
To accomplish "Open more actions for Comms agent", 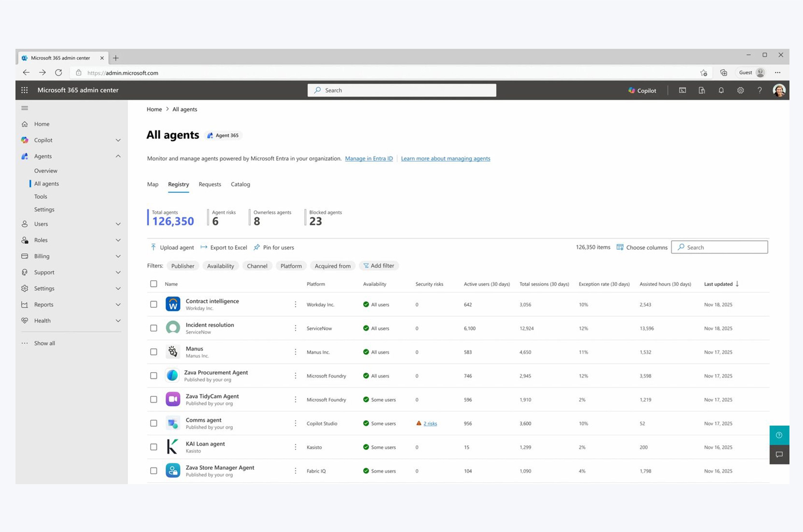I will tap(295, 423).
